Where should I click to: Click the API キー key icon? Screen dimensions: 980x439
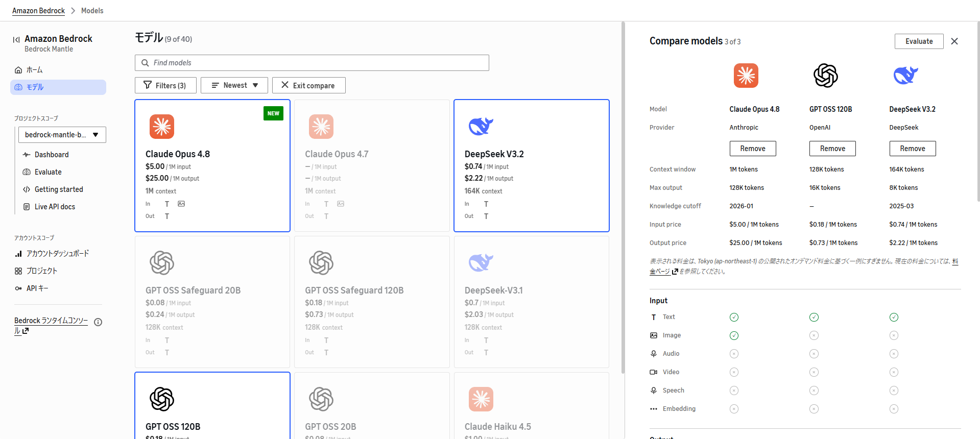[18, 288]
